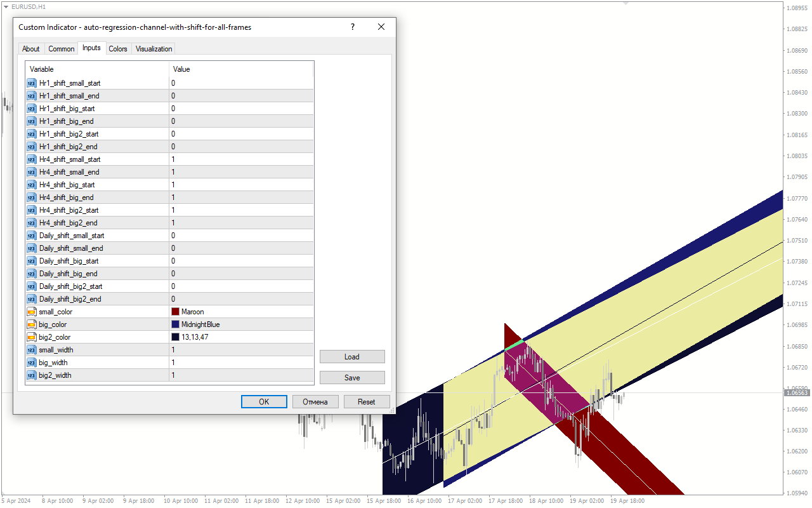This screenshot has width=812, height=508.
Task: Open the Colors tab
Action: click(118, 49)
